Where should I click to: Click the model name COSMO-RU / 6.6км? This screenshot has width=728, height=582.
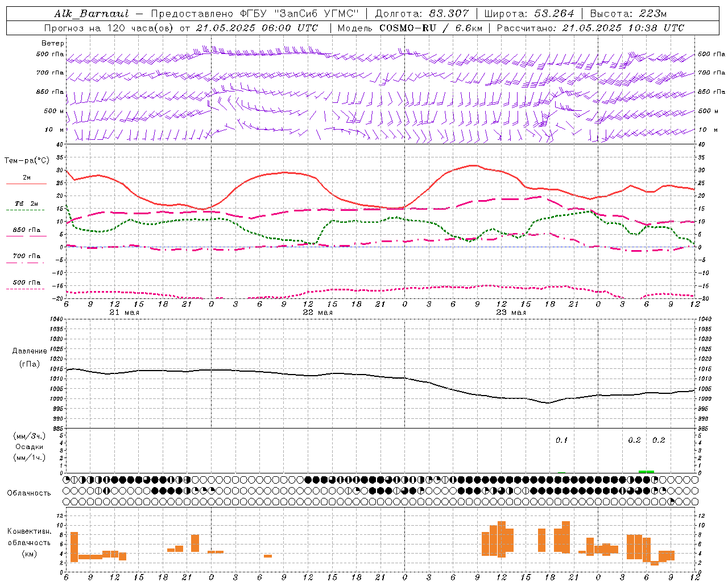(431, 28)
